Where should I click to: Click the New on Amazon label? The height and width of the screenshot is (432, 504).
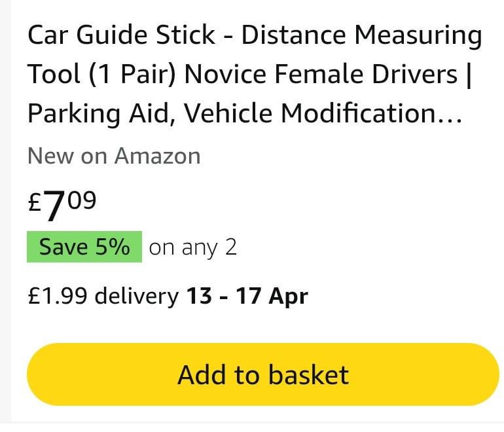pos(114,156)
